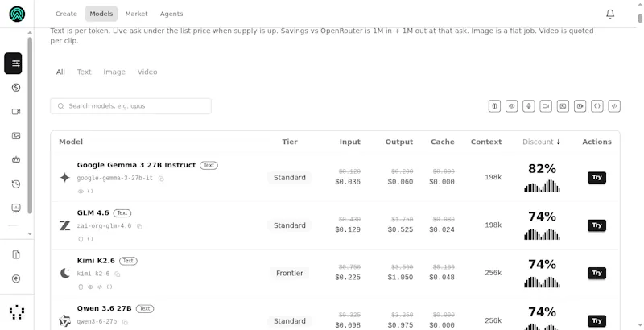Click the braces icon under Google Gemma
The height and width of the screenshot is (330, 644).
90,192
